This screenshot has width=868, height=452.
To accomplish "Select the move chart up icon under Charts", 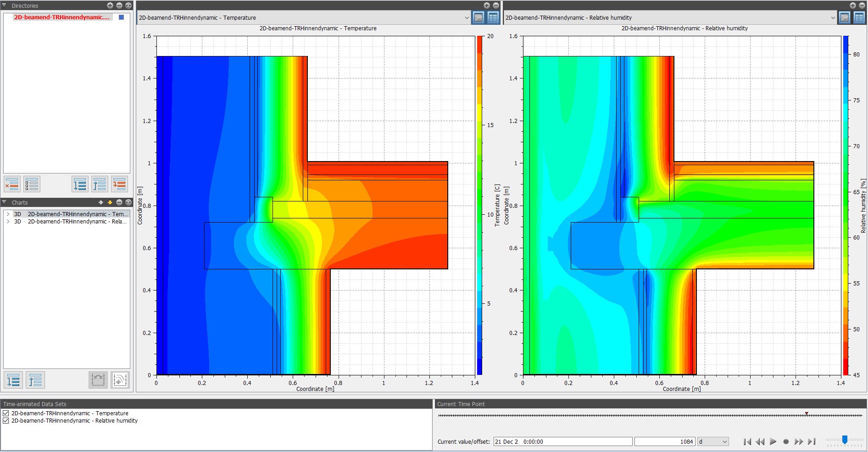I will click(x=35, y=379).
